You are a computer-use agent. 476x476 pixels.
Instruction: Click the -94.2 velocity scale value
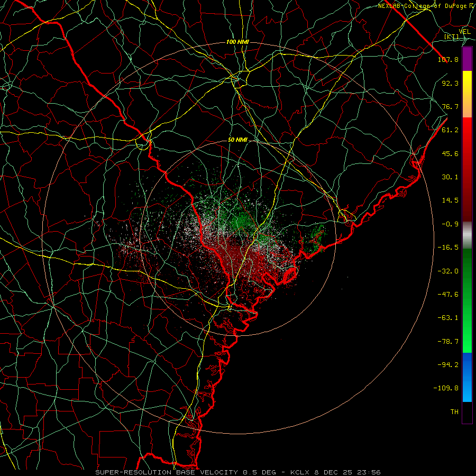[x=448, y=365]
